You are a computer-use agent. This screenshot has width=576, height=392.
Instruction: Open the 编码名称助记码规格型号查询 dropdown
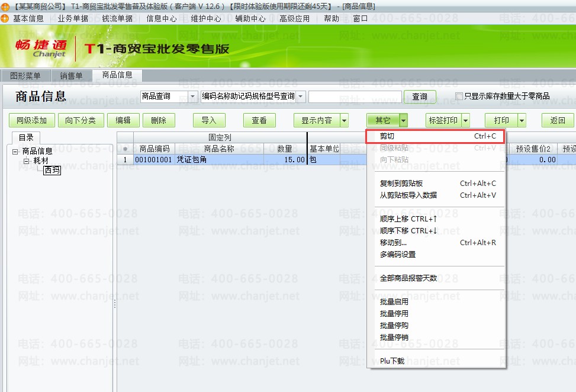coord(301,97)
